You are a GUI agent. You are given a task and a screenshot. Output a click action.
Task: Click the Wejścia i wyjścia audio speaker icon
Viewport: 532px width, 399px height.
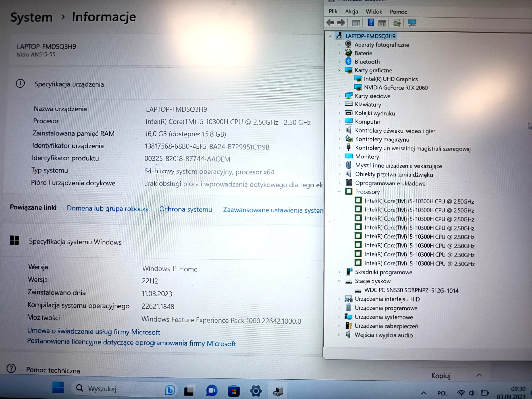click(x=348, y=334)
